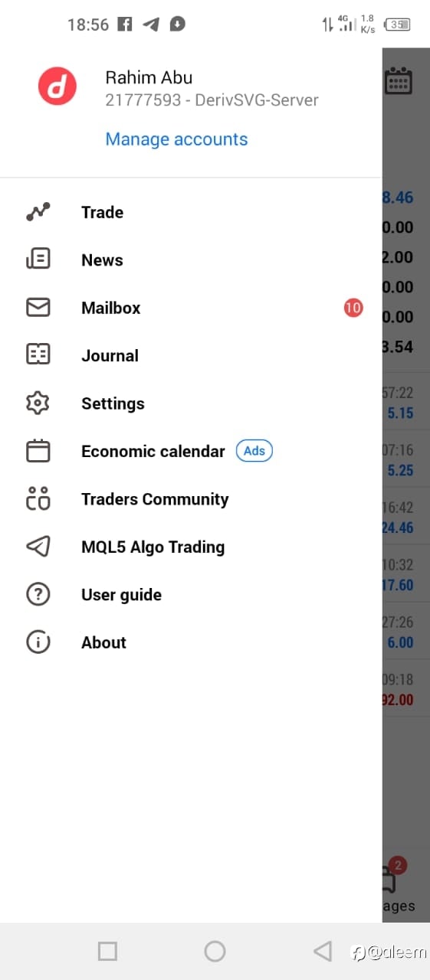The width and height of the screenshot is (430, 980).
Task: Tap the red 10 unread Mailbox badge
Action: (x=353, y=308)
